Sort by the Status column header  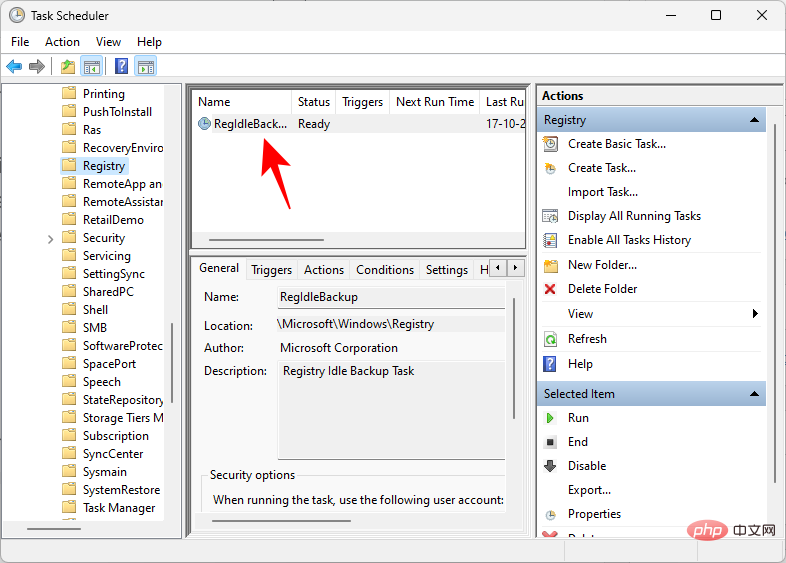click(314, 102)
